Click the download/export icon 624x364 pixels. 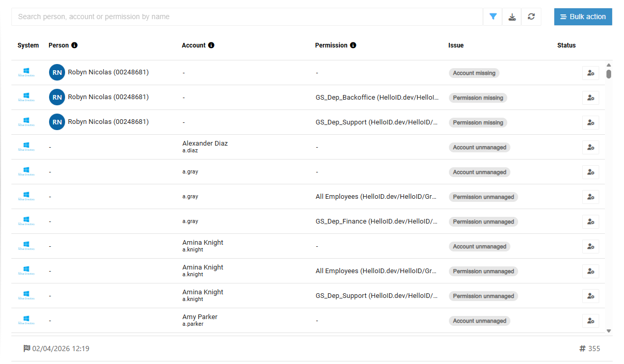(512, 17)
